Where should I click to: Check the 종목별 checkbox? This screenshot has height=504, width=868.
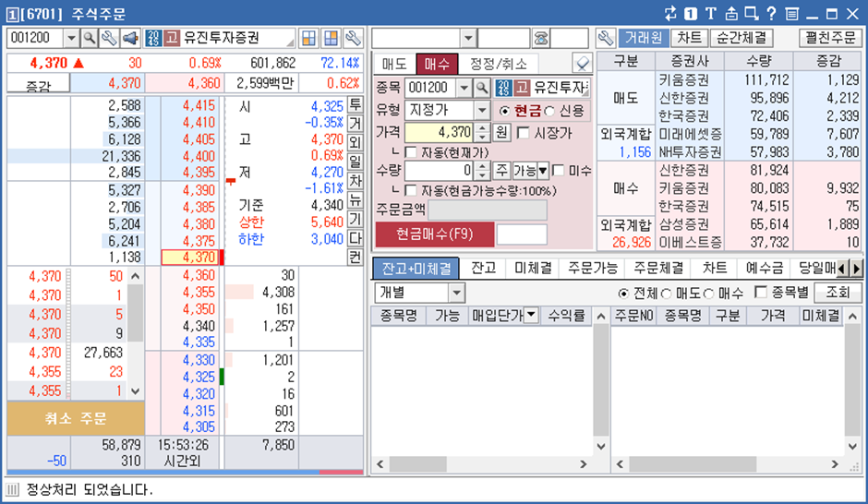(x=761, y=293)
